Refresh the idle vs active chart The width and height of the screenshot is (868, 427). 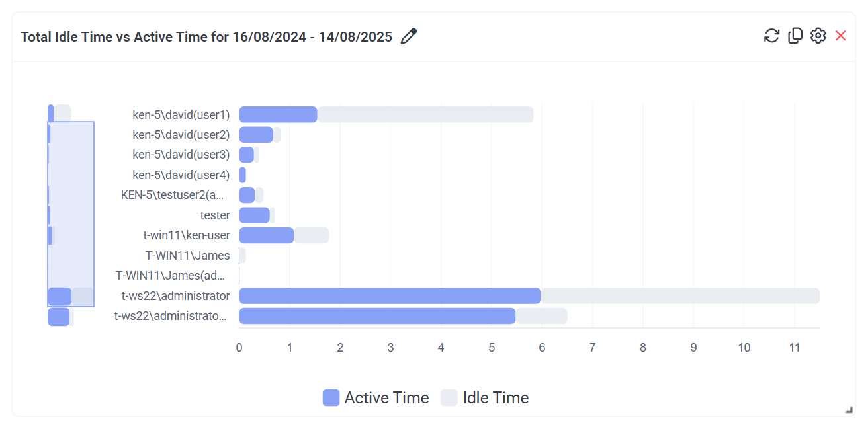pyautogui.click(x=771, y=36)
